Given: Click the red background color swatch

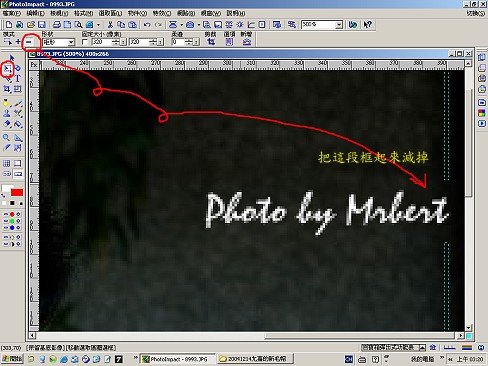Looking at the screenshot, I should [x=17, y=192].
